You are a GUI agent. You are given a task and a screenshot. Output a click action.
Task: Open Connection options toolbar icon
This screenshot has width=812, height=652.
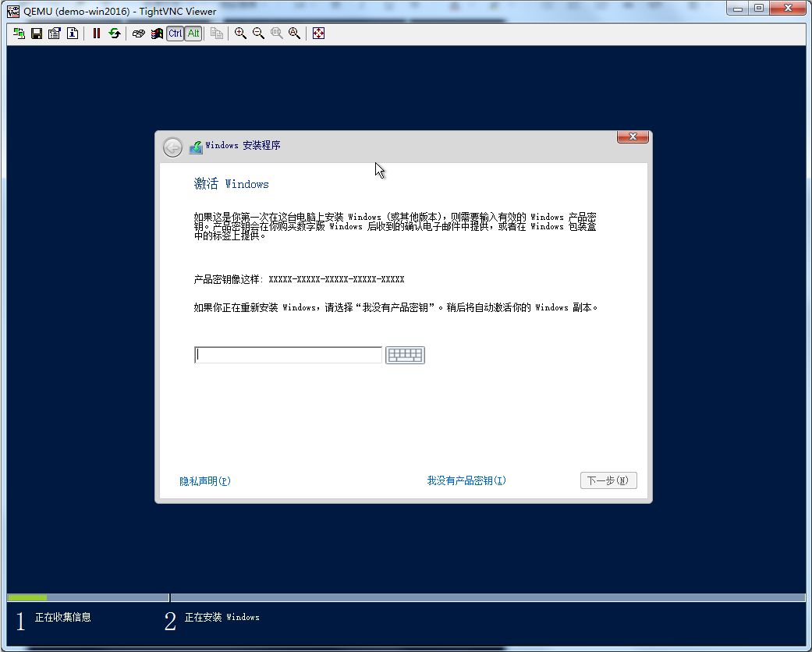(55, 34)
